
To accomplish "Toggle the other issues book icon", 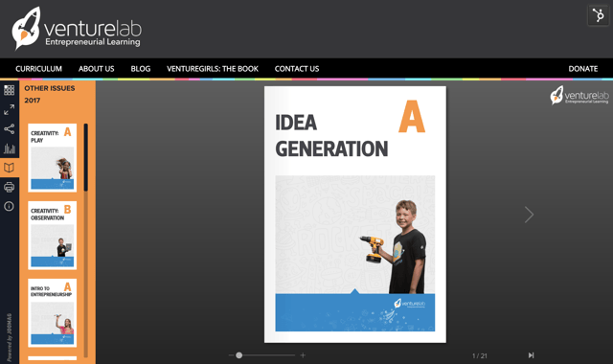I will (9, 168).
